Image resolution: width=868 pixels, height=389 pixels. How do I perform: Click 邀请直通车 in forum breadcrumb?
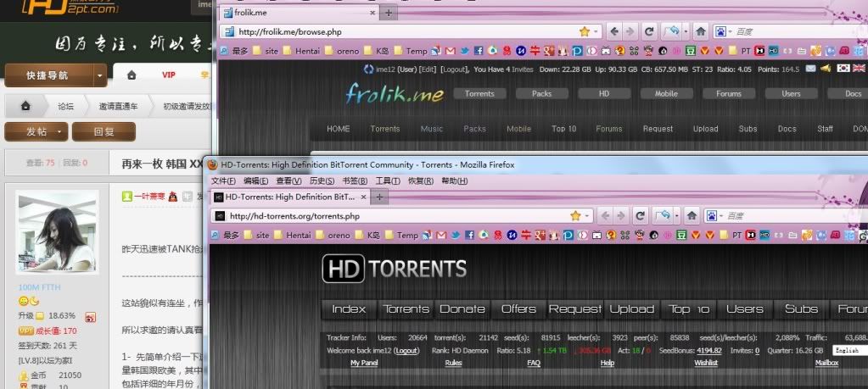[x=119, y=106]
